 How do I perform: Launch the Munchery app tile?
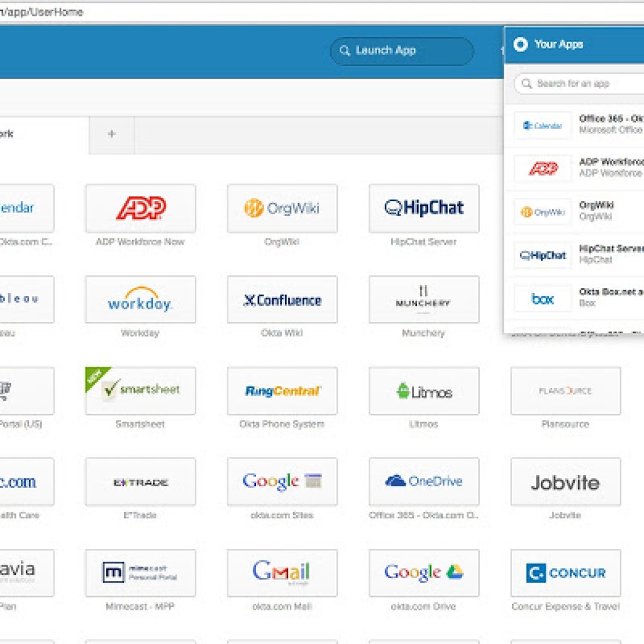(423, 300)
